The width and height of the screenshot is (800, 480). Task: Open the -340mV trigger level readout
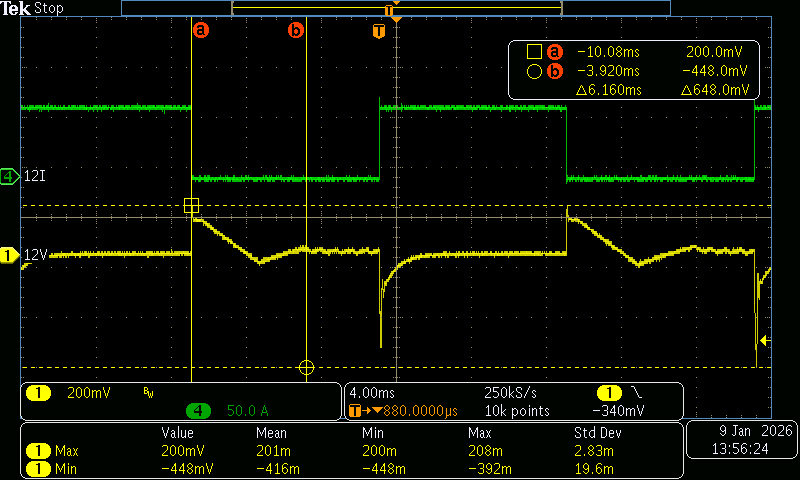pos(618,411)
